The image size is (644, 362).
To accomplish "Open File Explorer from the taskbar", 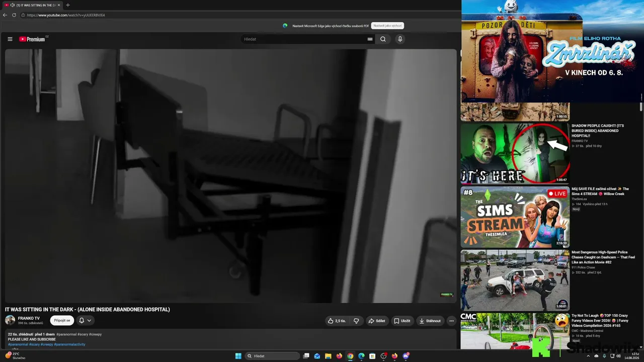I will [x=328, y=356].
